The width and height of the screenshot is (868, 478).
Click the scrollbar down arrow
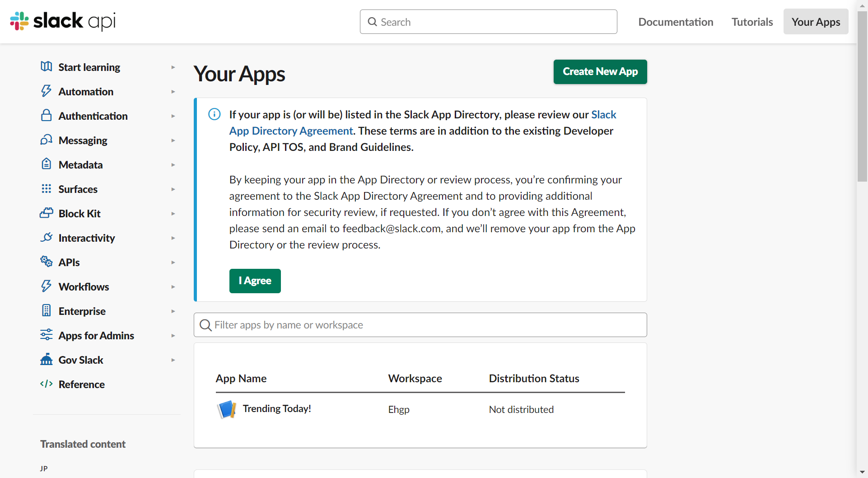[x=862, y=472]
